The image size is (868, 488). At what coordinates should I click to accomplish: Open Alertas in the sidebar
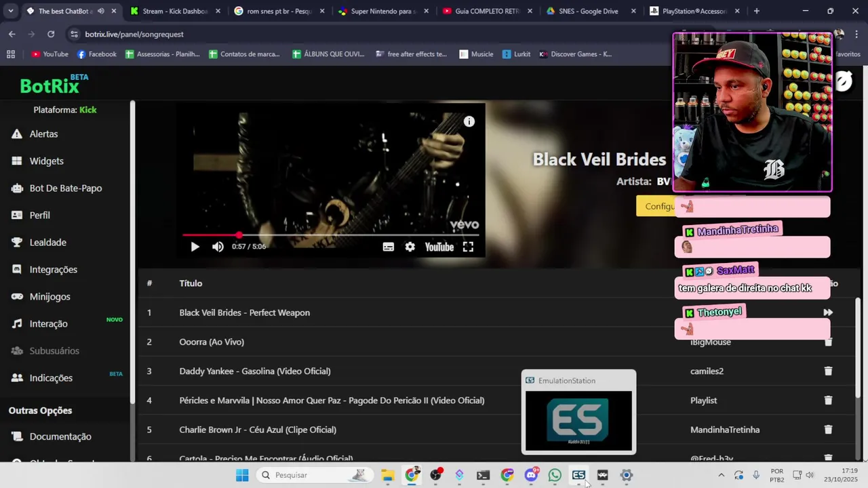click(x=43, y=134)
